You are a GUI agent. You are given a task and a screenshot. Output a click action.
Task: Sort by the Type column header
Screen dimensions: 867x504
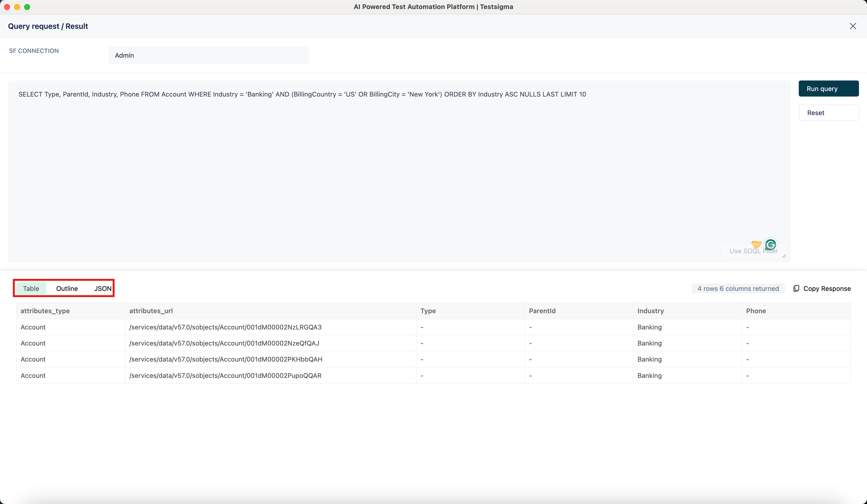[428, 311]
